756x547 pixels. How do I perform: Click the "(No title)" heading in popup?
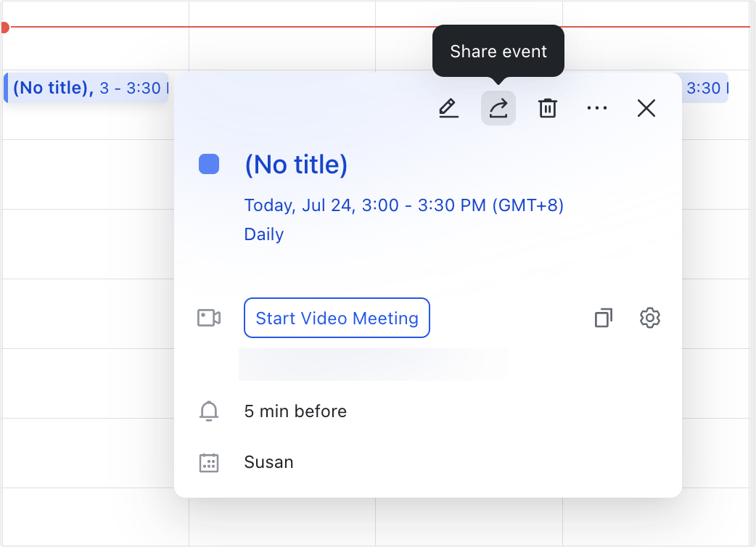click(x=296, y=165)
